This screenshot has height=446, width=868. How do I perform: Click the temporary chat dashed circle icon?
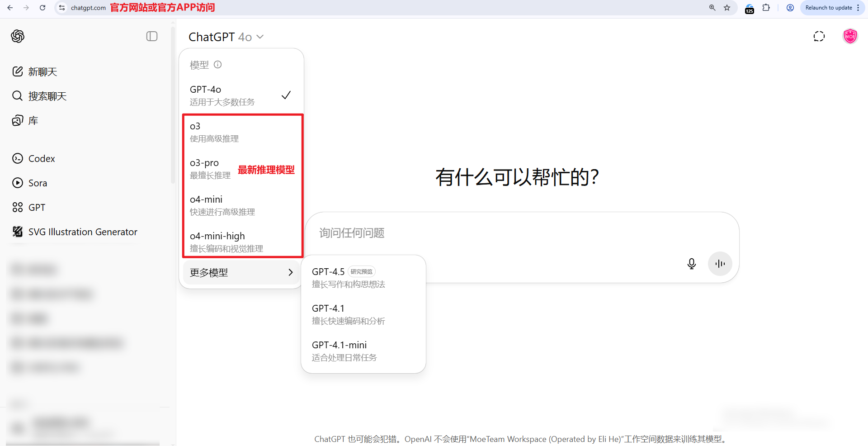coord(819,36)
